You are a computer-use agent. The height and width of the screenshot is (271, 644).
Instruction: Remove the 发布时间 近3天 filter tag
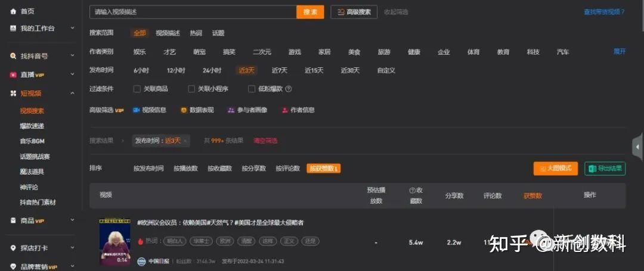[185, 141]
